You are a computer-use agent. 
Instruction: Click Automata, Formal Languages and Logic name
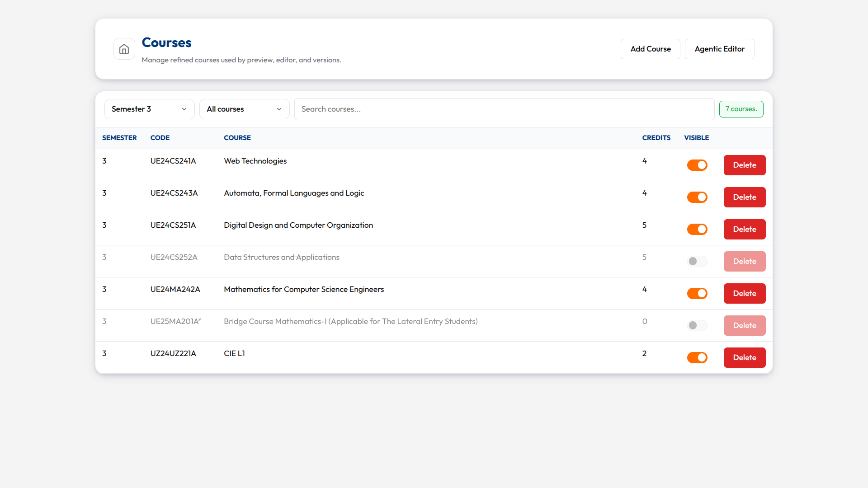point(294,193)
